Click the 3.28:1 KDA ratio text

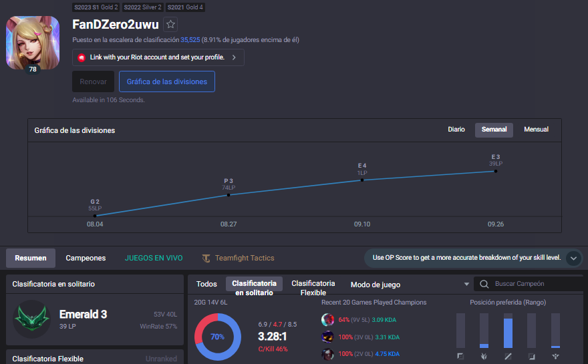pos(272,337)
